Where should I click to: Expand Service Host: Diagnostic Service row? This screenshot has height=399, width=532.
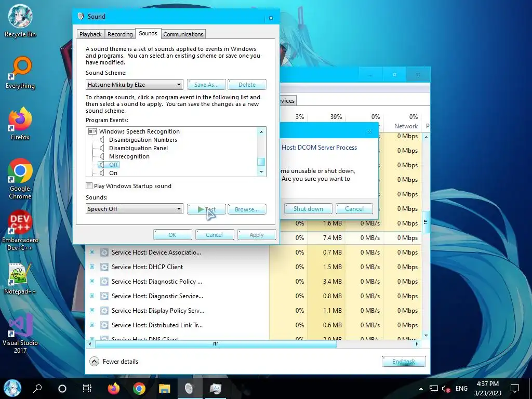(x=92, y=296)
